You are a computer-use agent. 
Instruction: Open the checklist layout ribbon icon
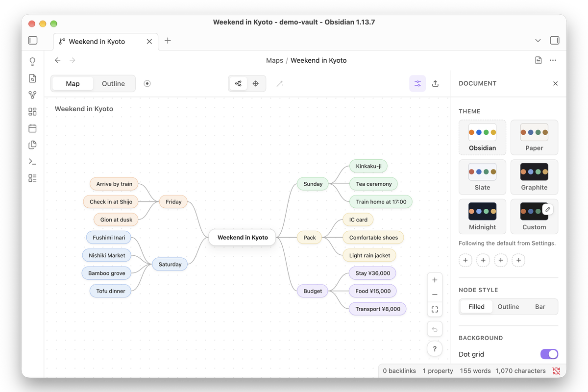[32, 178]
